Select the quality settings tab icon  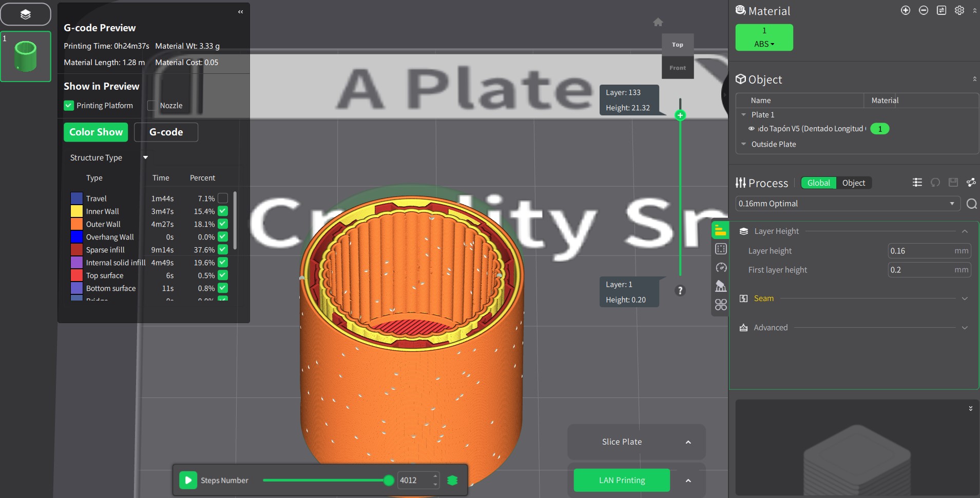click(x=720, y=231)
